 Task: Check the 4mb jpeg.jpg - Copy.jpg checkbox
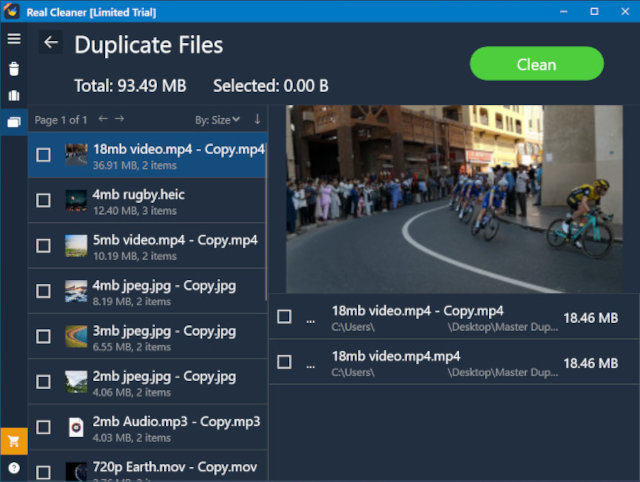click(x=43, y=291)
